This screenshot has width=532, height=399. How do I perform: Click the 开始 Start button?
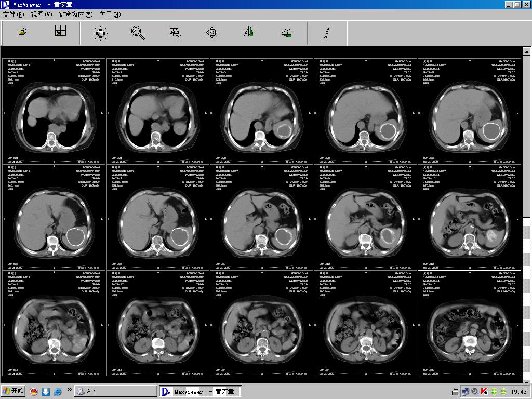14,391
